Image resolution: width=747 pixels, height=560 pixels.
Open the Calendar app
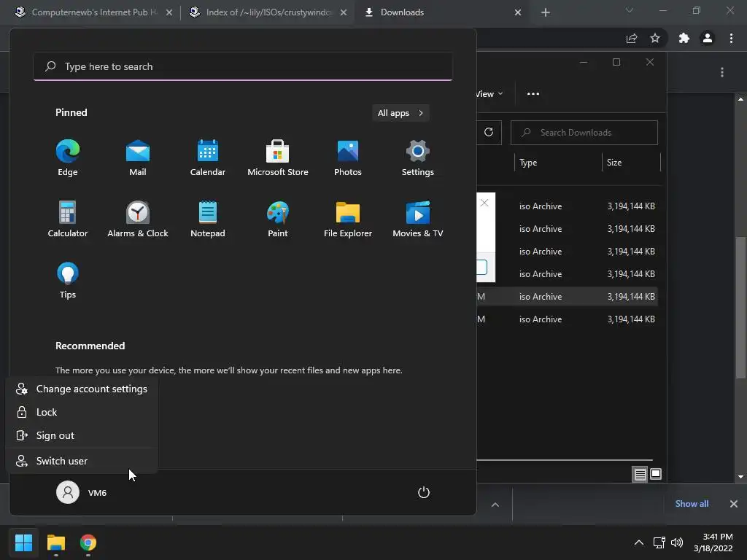click(208, 157)
